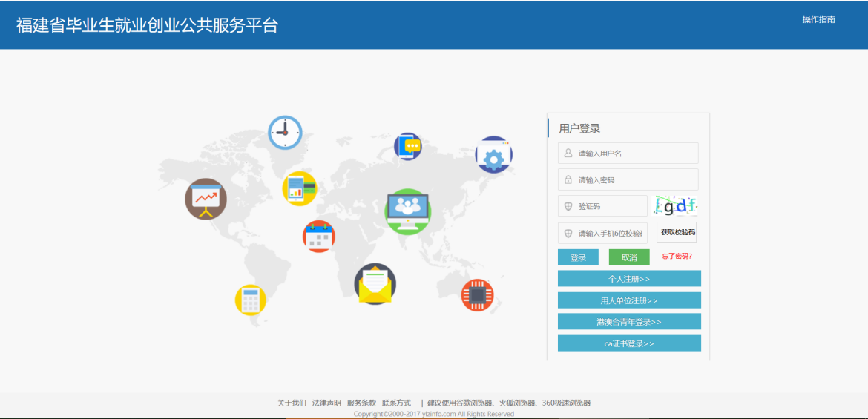Click the yellow calculator icon
Image resolution: width=868 pixels, height=419 pixels.
pyautogui.click(x=250, y=300)
